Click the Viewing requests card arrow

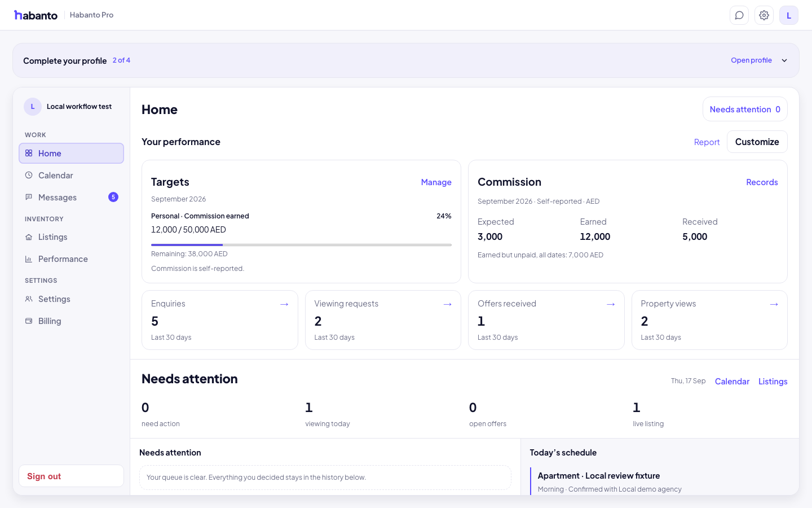(x=448, y=304)
